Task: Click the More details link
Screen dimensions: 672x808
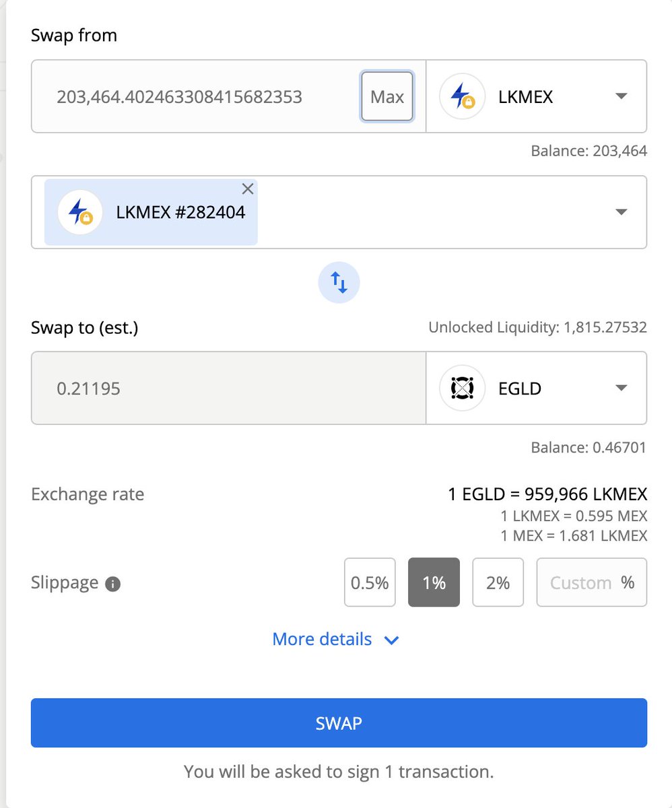Action: [x=322, y=638]
